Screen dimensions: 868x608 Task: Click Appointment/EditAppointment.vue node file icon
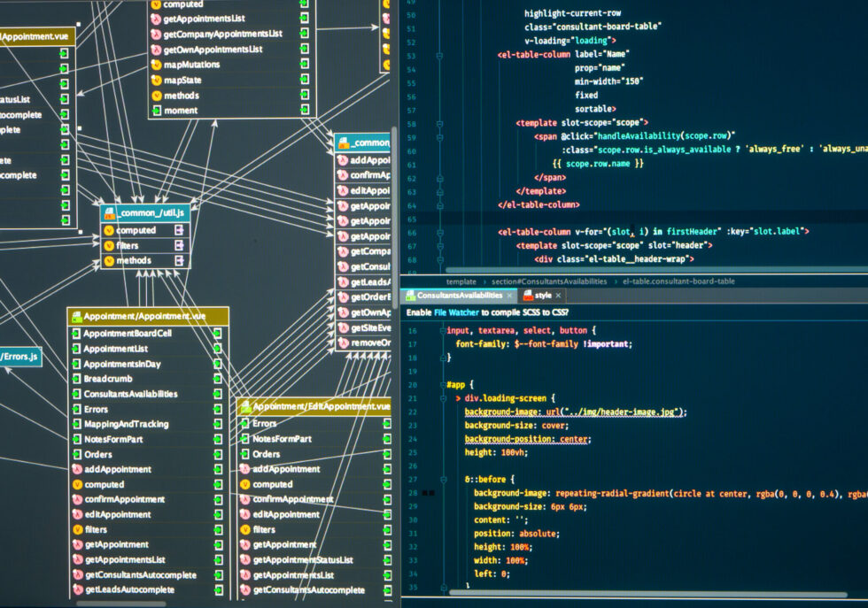(x=245, y=406)
